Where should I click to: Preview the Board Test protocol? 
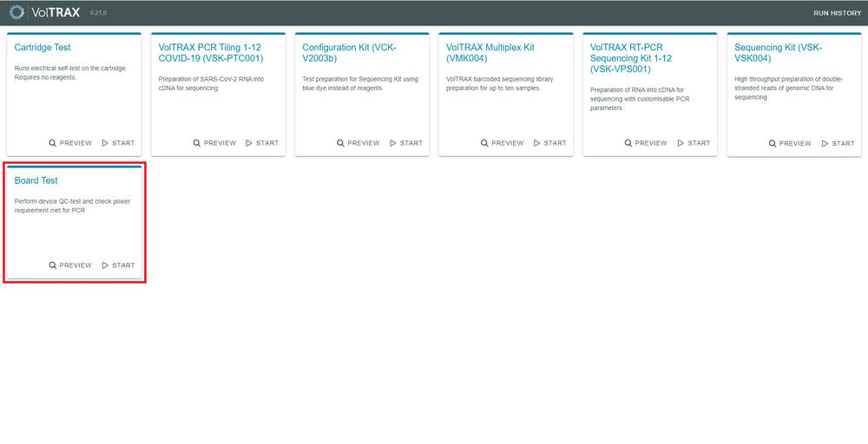pyautogui.click(x=70, y=264)
